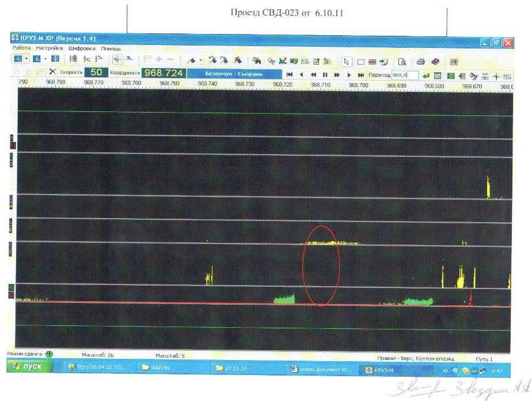Click the green go-to enter arrow
Image resolution: width=532 pixels, height=401 pixels.
click(426, 76)
